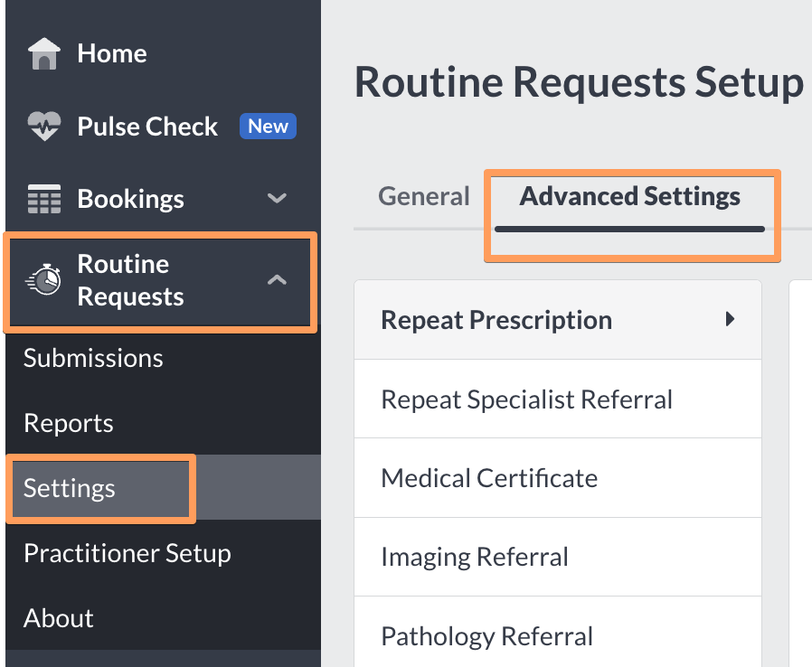The height and width of the screenshot is (667, 812).
Task: Expand Repeat Prescription options arrow
Action: [x=731, y=319]
